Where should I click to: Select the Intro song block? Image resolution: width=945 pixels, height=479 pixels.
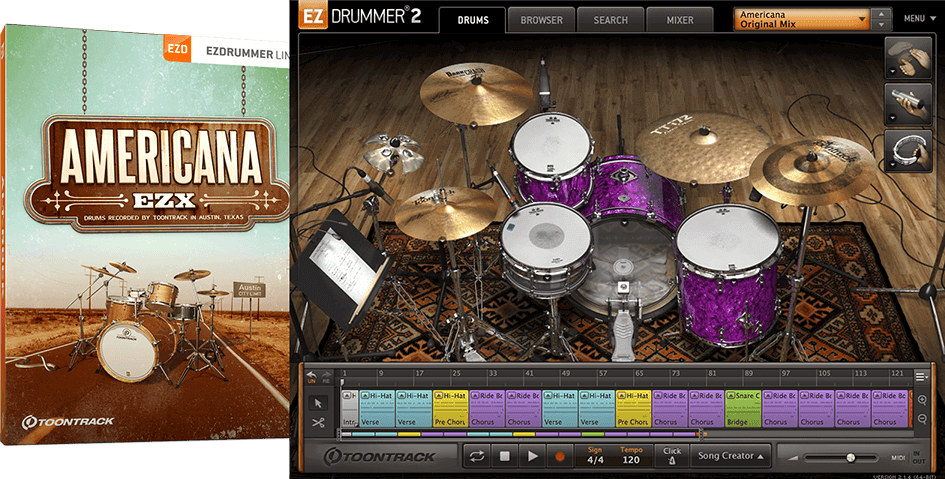coord(350,409)
